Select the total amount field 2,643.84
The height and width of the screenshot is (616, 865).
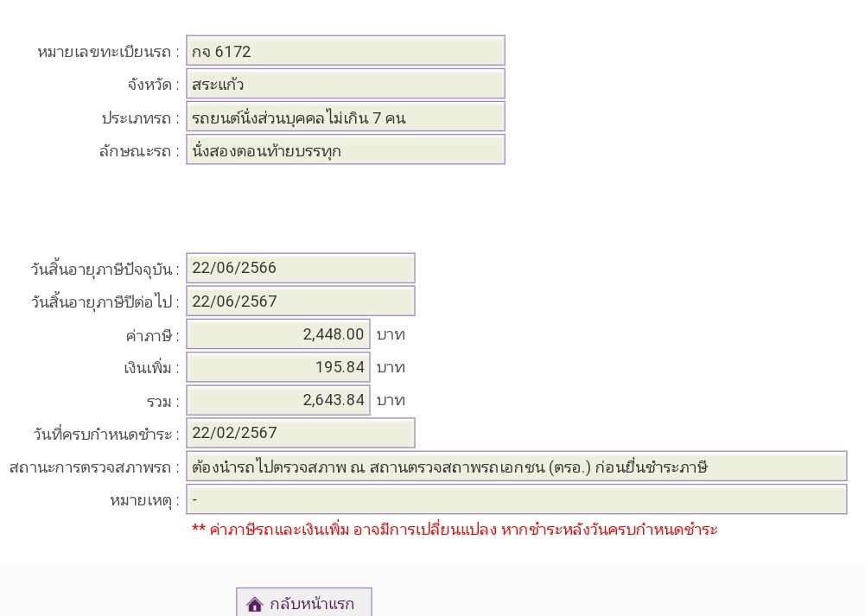pos(278,400)
